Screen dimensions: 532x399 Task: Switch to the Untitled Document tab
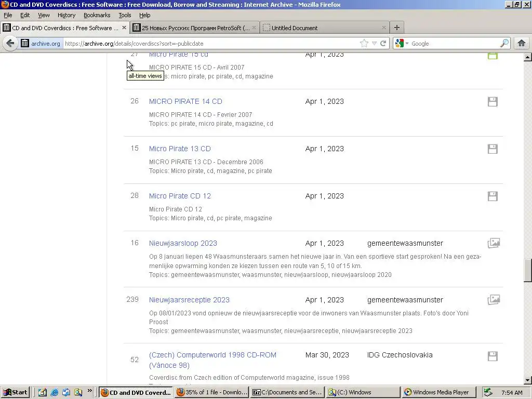(x=325, y=28)
